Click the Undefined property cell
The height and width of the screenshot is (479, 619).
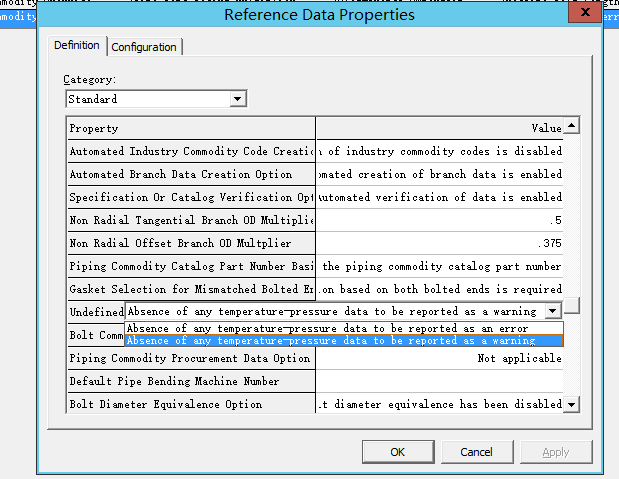(96, 312)
